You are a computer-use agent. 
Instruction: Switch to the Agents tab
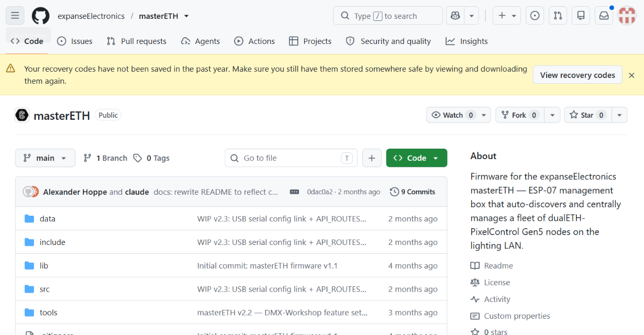pyautogui.click(x=201, y=41)
